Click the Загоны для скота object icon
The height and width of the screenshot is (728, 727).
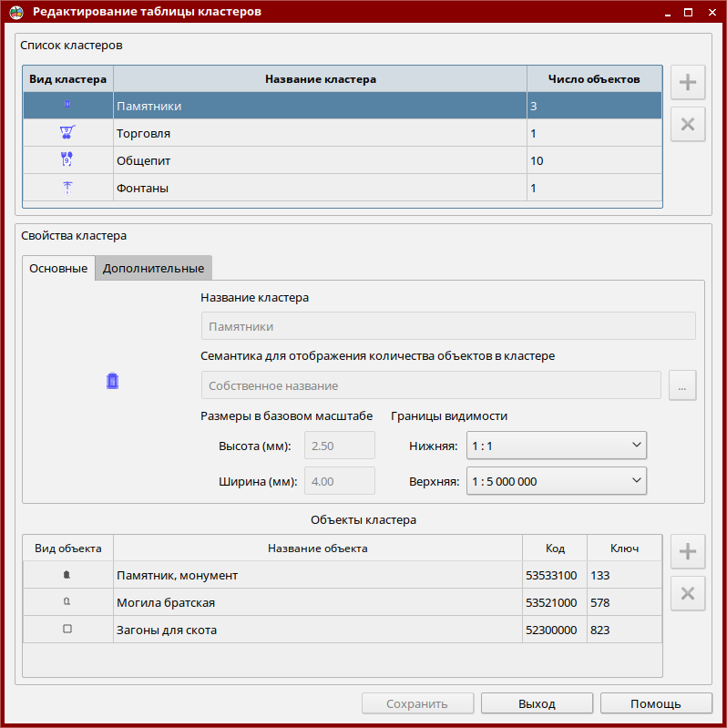(x=67, y=629)
